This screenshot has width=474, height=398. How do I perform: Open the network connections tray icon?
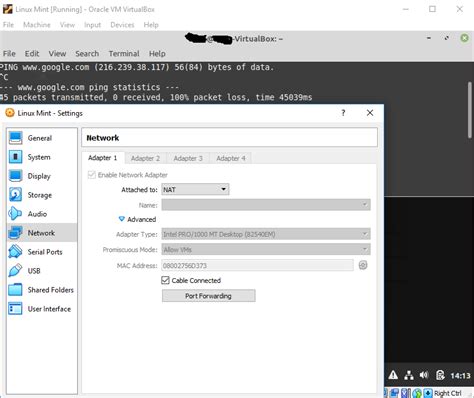[x=409, y=375]
